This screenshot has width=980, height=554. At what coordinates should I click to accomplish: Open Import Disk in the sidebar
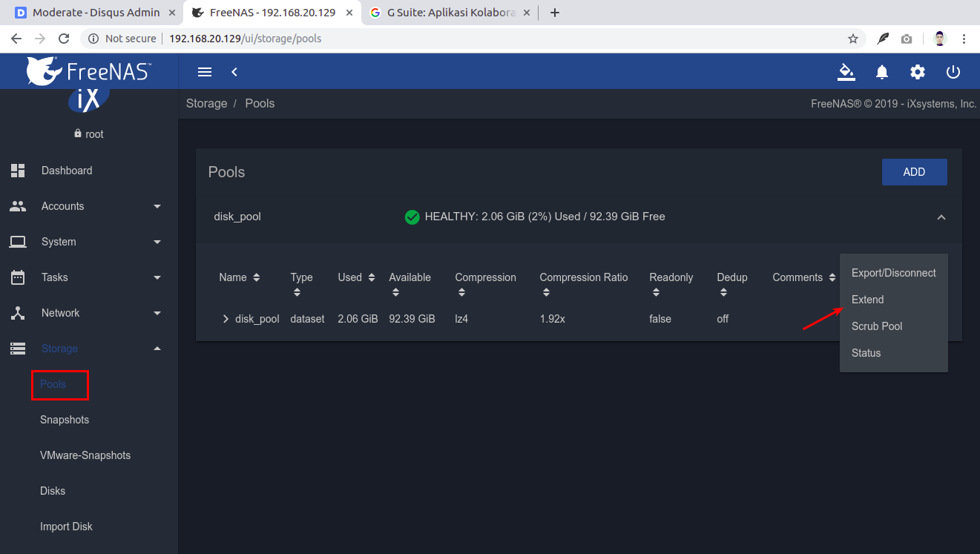pyautogui.click(x=66, y=527)
